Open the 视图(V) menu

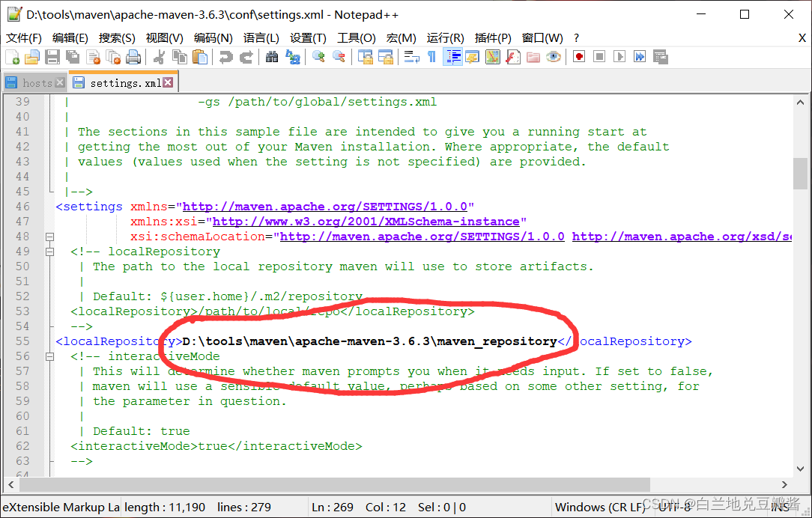(164, 37)
